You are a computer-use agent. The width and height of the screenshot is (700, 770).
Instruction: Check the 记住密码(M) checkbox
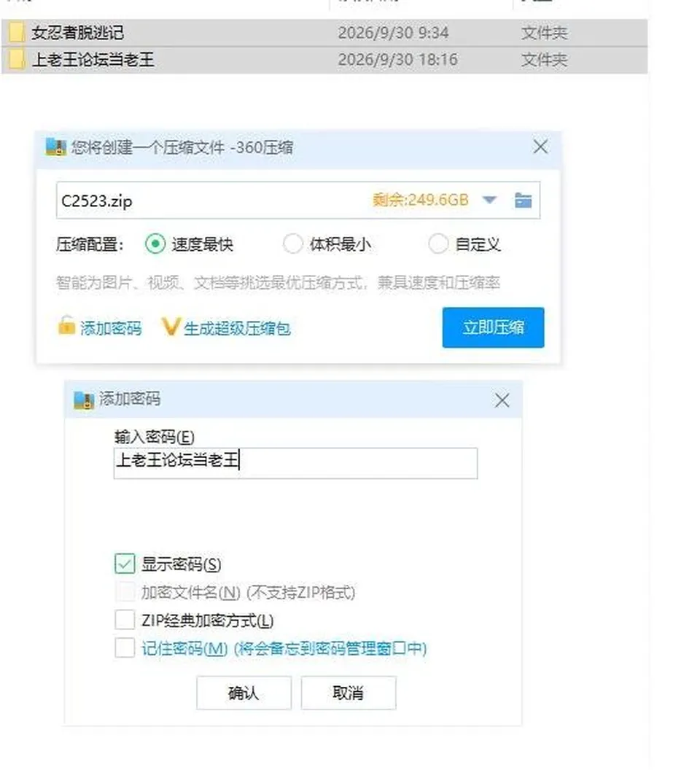pos(125,647)
